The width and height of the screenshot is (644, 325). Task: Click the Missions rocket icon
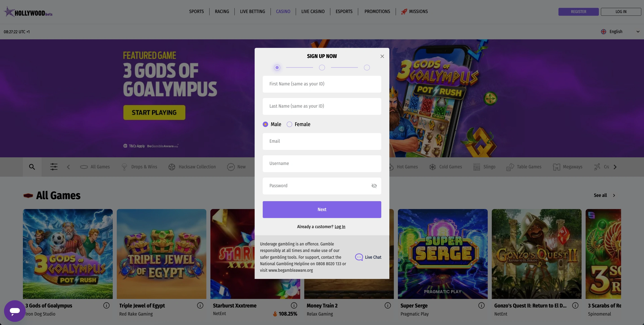(404, 11)
